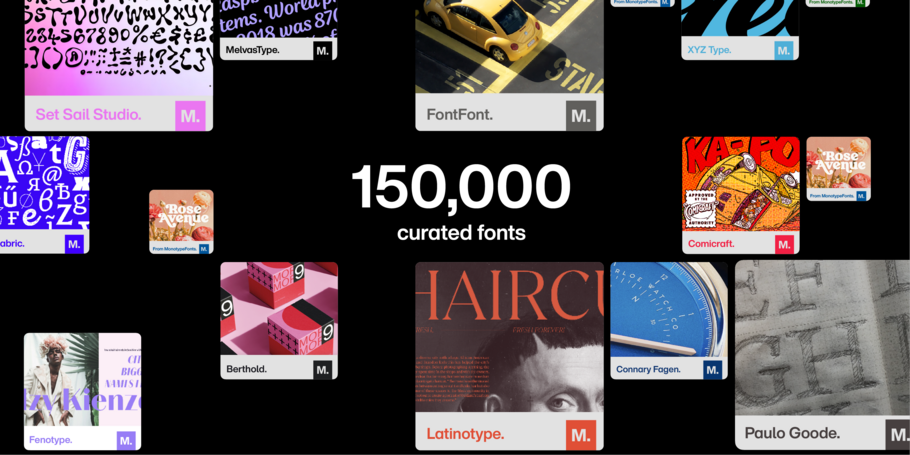
Task: Click the pink M. badge on Set Sail Studio card
Action: [190, 115]
